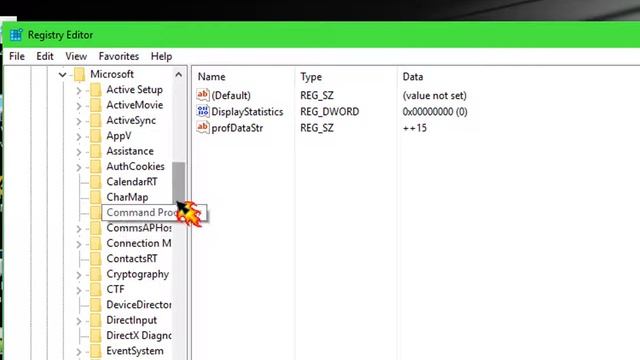
Task: Click the (Default) string value icon
Action: point(203,95)
